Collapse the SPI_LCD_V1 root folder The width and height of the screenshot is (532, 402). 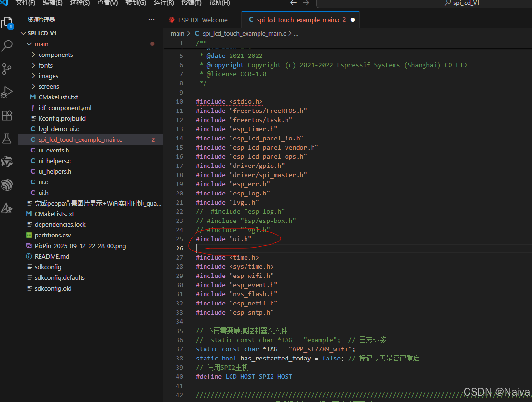(23, 33)
